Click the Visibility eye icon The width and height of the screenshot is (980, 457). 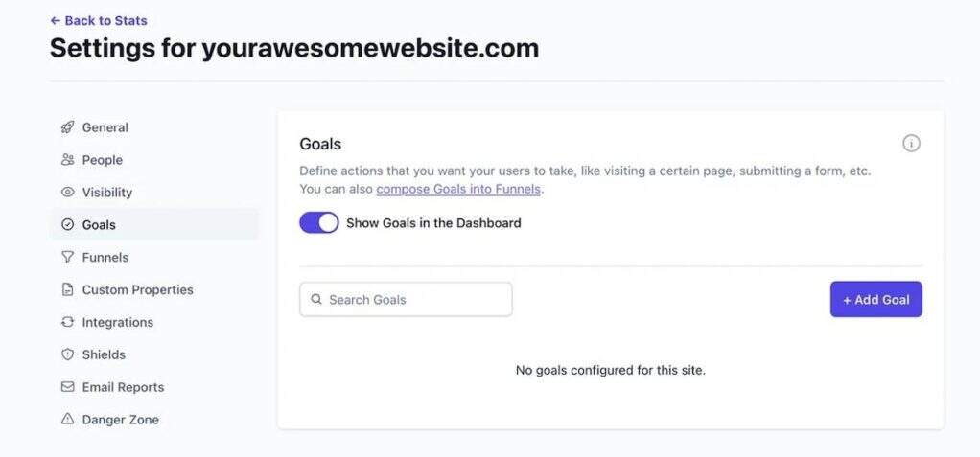[x=67, y=193]
